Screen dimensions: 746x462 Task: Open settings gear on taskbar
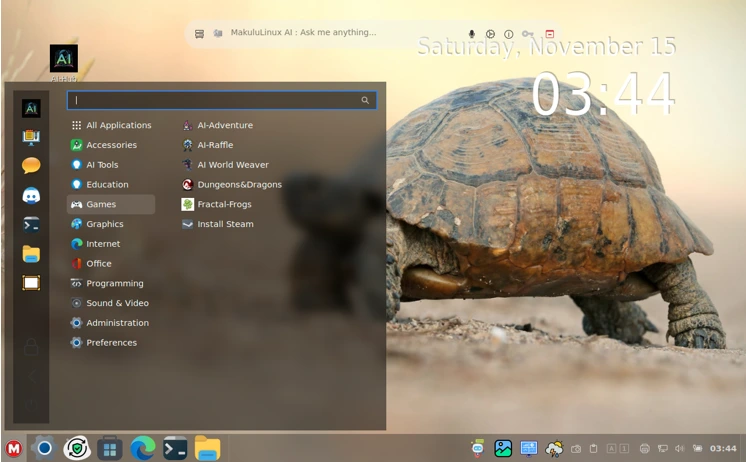(x=44, y=448)
